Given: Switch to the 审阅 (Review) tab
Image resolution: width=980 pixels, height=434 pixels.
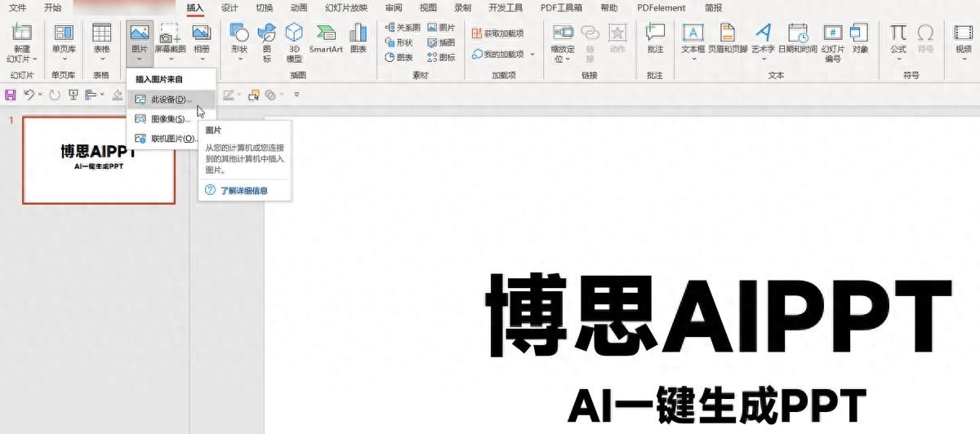Looking at the screenshot, I should [x=394, y=7].
